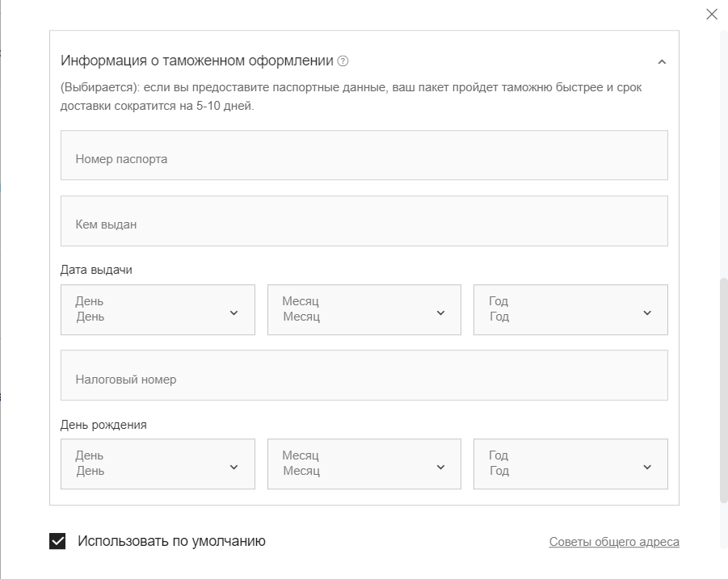Click the help question-mark icon beside customs heading
This screenshot has width=728, height=579.
pyautogui.click(x=343, y=61)
